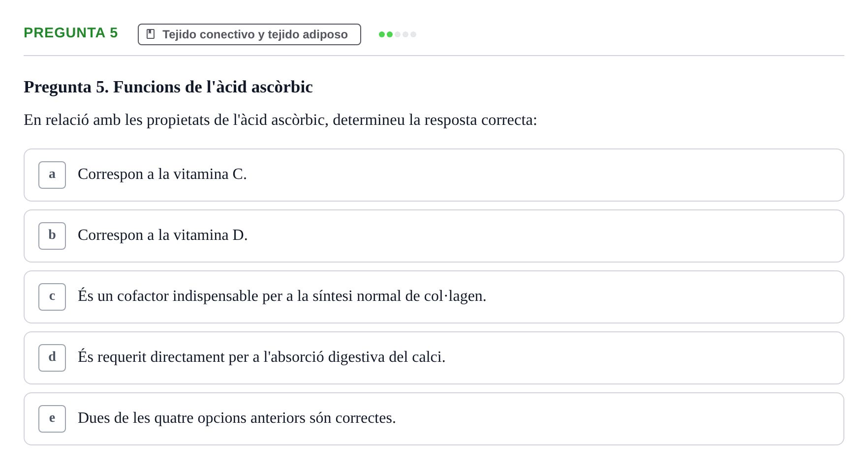Click the question statement text

point(280,120)
